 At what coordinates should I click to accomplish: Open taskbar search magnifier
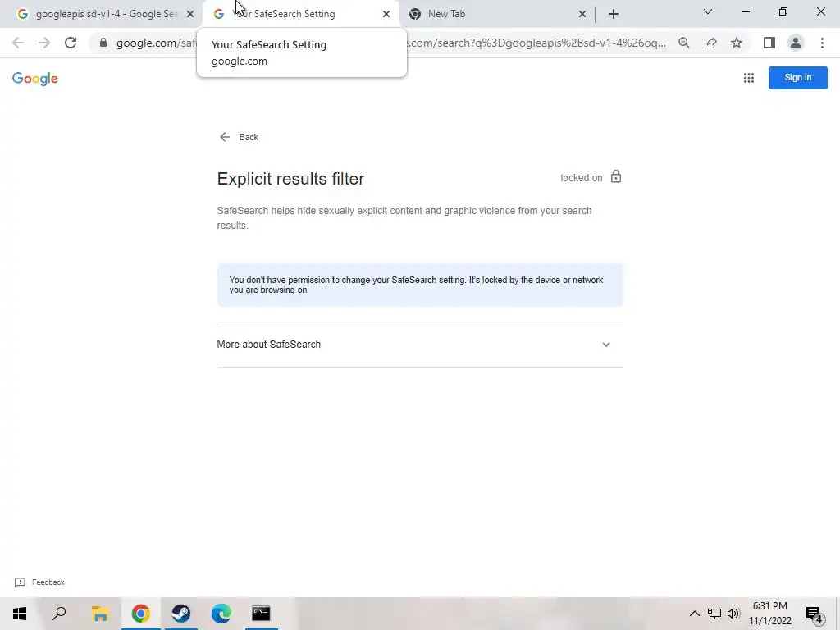(x=59, y=614)
